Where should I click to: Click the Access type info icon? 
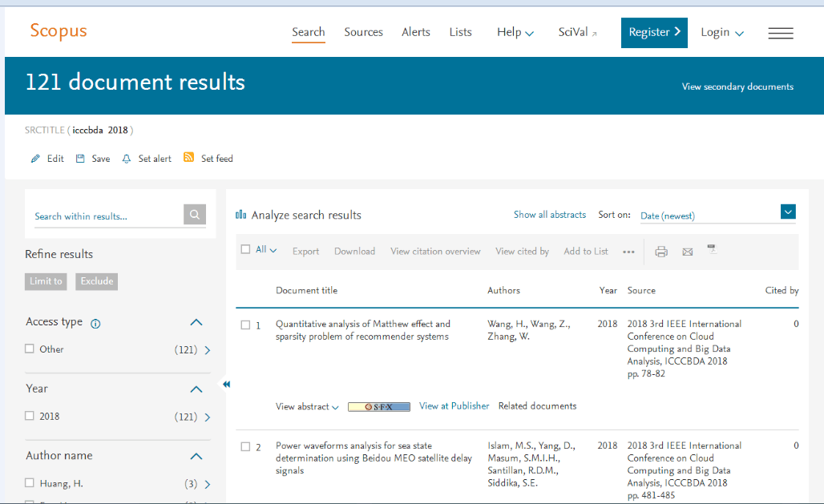tap(95, 324)
